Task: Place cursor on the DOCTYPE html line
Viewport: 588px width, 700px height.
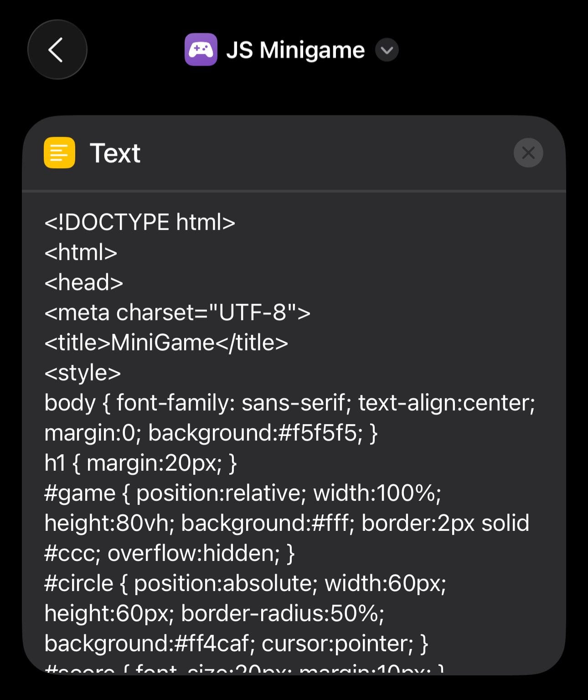Action: coord(139,223)
